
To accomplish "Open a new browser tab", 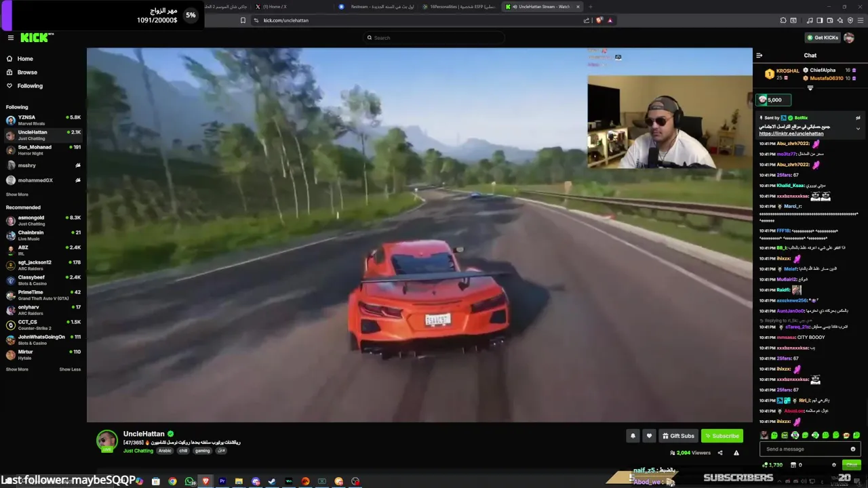I will pos(591,7).
